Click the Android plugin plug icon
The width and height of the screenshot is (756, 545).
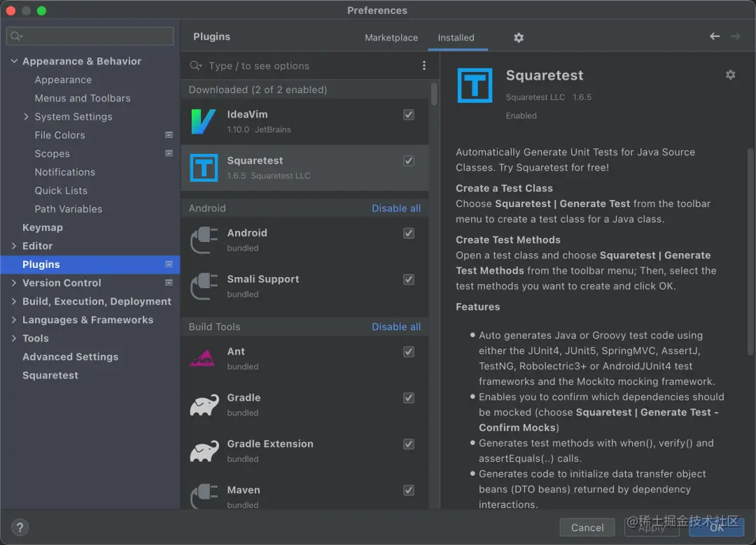(204, 239)
